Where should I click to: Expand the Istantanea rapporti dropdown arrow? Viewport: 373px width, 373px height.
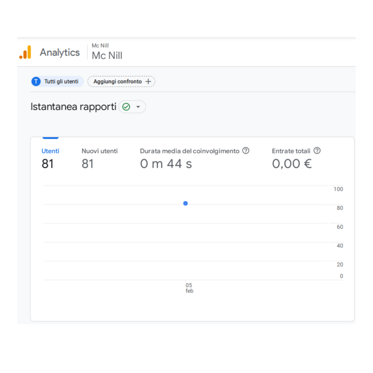click(x=138, y=107)
